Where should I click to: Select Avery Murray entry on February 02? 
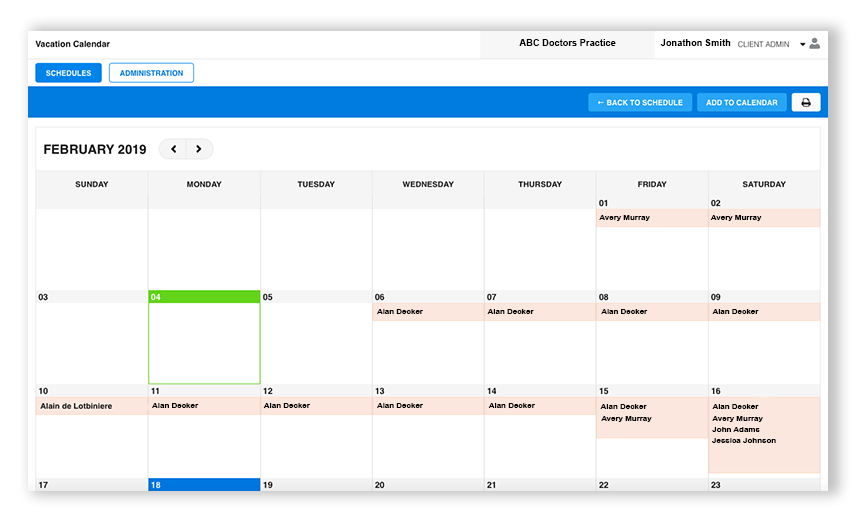pos(764,218)
